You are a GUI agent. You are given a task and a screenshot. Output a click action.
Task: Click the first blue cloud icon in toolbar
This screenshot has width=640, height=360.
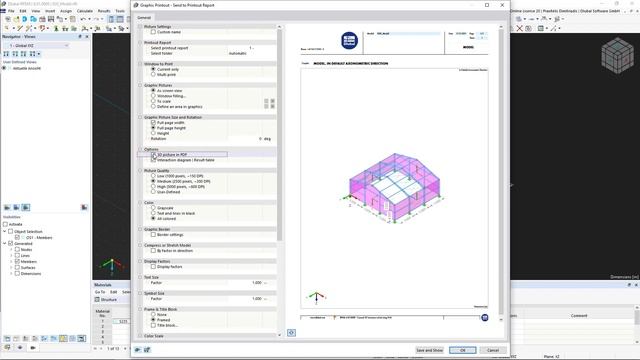tap(24, 19)
